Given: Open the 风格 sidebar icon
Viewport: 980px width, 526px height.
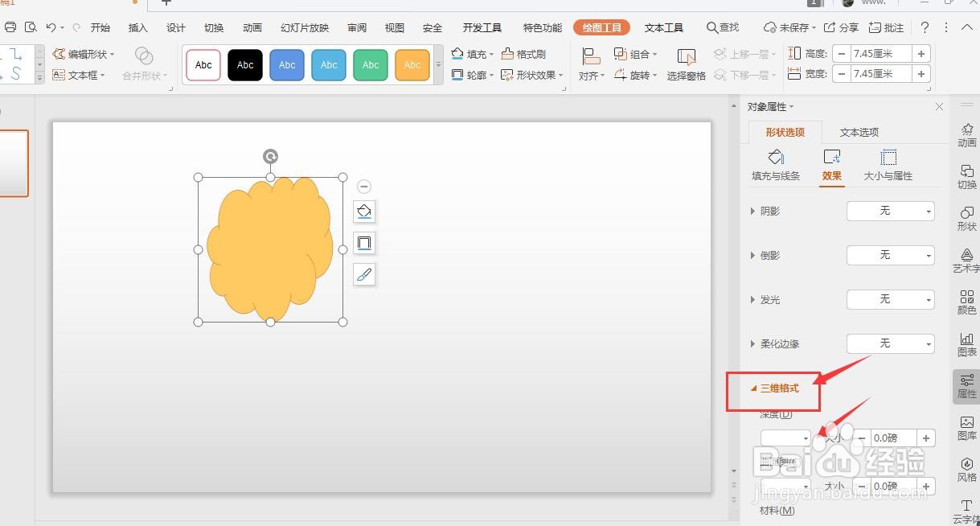Looking at the screenshot, I should 967,470.
